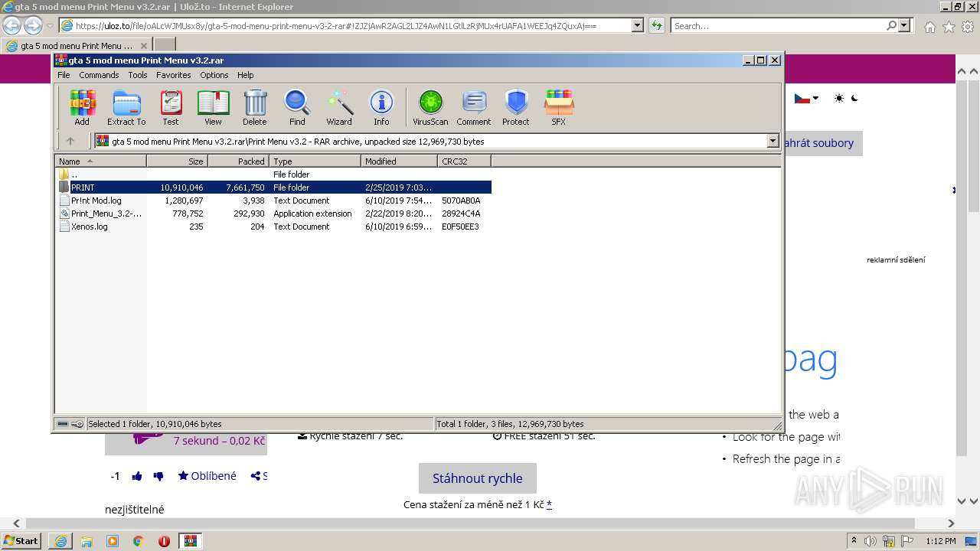The width and height of the screenshot is (980, 551).
Task: Select the PRINT folder row
Action: coord(273,187)
